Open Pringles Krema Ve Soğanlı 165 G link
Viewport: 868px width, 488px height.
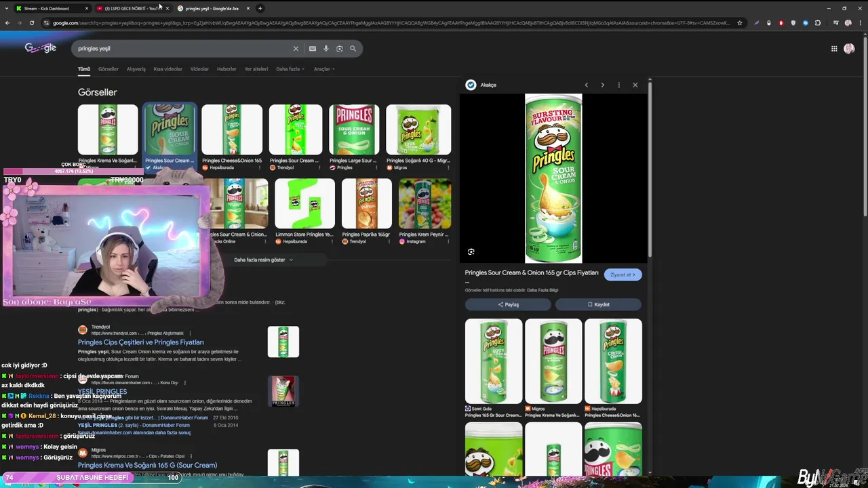(147, 466)
